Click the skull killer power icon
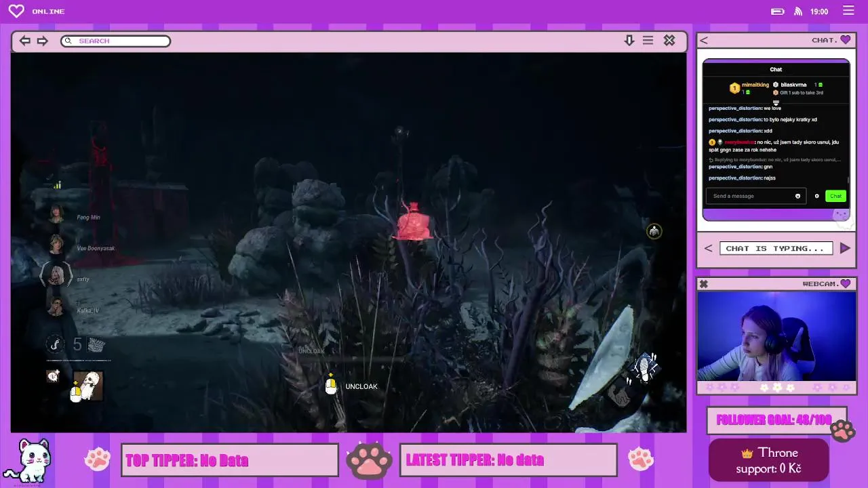This screenshot has width=868, height=488. click(x=87, y=386)
